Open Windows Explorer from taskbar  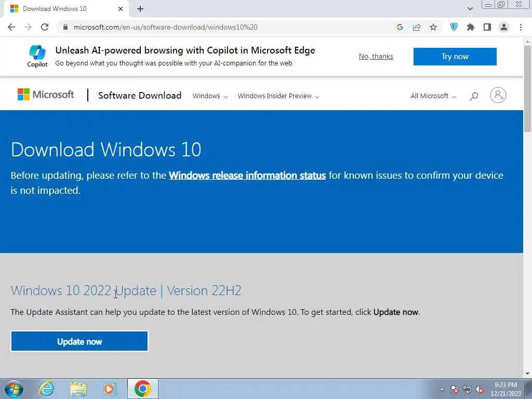pos(78,389)
